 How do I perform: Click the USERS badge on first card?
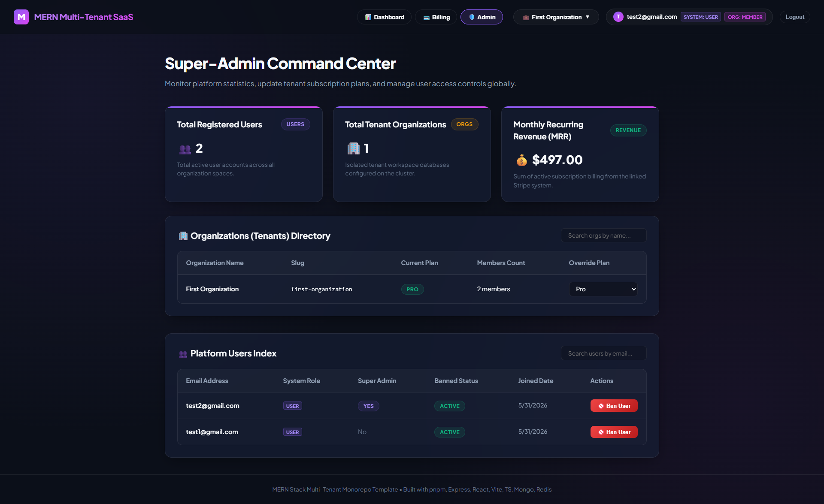pos(295,124)
